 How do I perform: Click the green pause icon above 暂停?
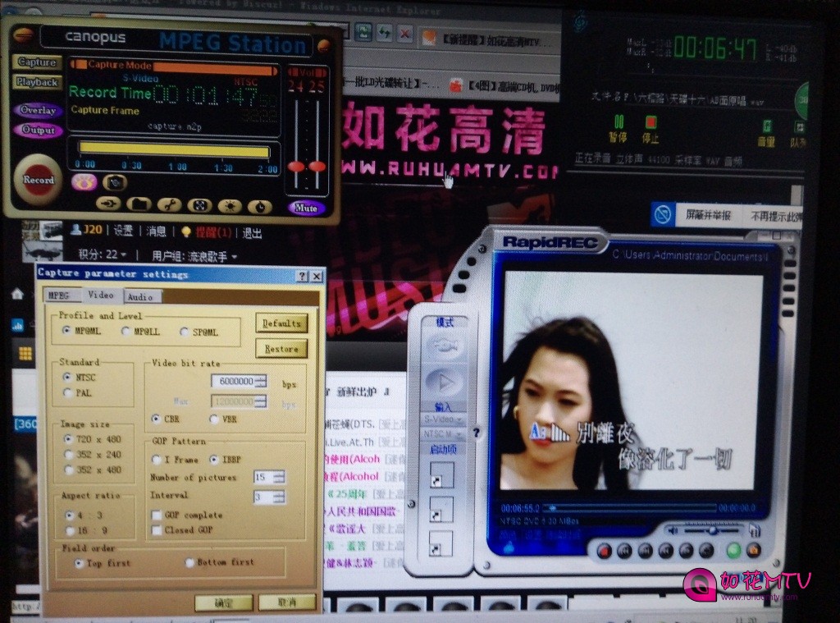(619, 121)
